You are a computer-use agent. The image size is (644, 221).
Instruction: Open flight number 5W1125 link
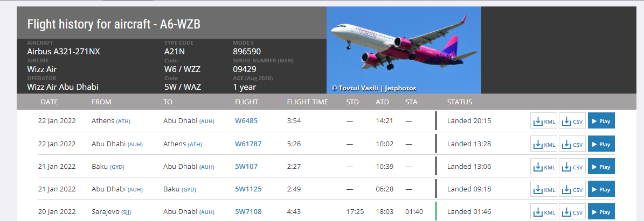click(248, 189)
